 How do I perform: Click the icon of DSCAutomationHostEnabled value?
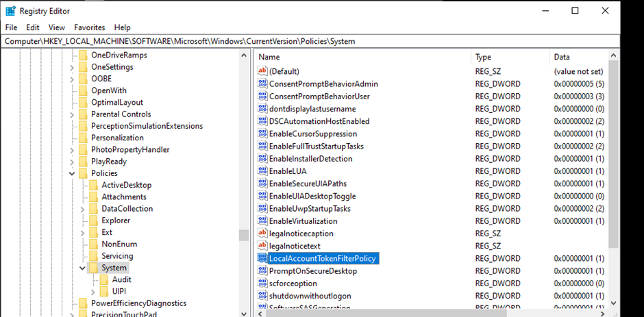coord(262,121)
